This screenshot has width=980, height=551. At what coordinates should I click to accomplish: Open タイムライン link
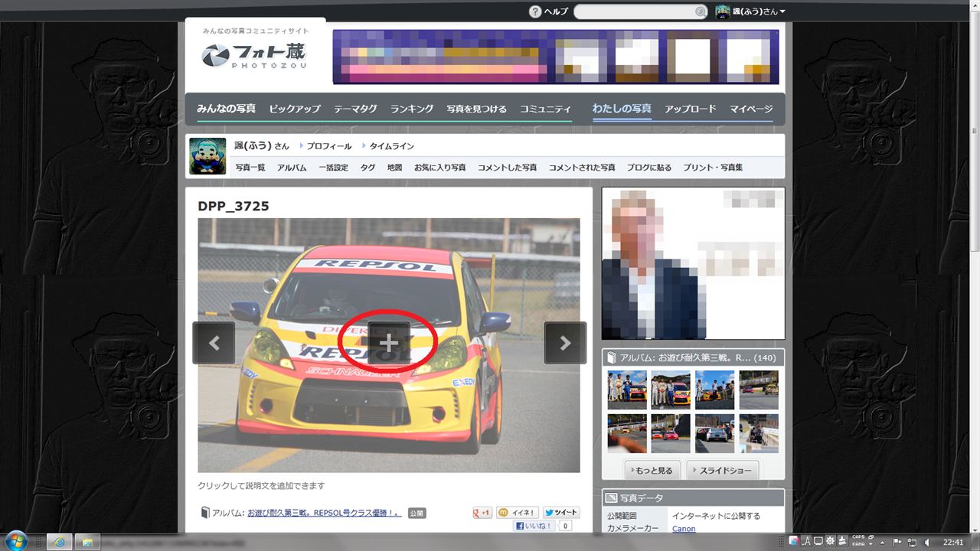point(392,146)
